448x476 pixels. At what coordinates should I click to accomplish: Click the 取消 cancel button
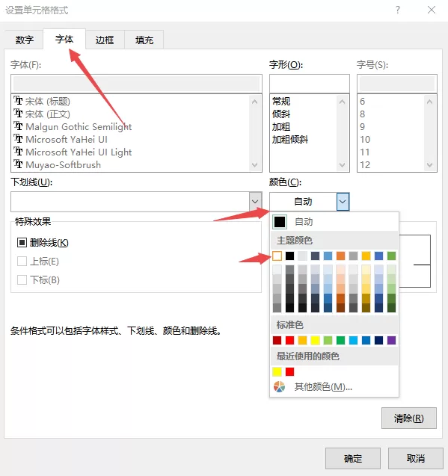[x=416, y=458]
